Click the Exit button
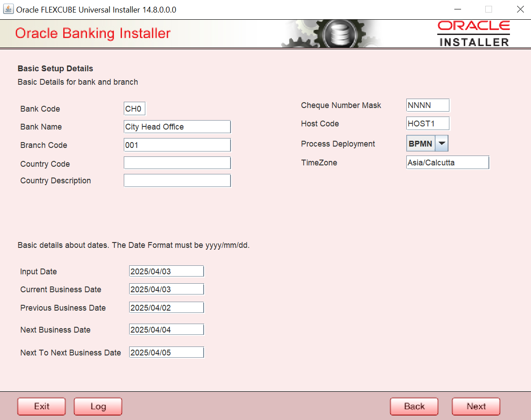 pos(41,406)
